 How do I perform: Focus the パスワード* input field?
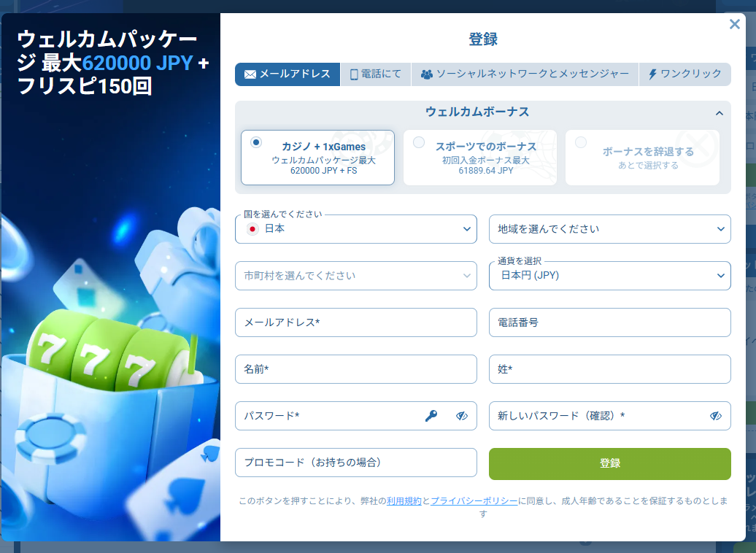356,416
